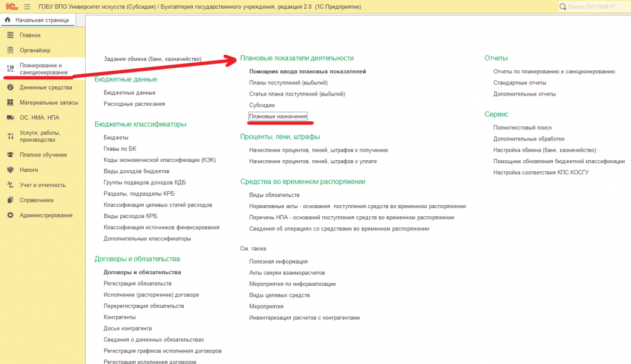Click the home icon on Начальная страница tab
The width and height of the screenshot is (631, 364).
click(x=7, y=20)
